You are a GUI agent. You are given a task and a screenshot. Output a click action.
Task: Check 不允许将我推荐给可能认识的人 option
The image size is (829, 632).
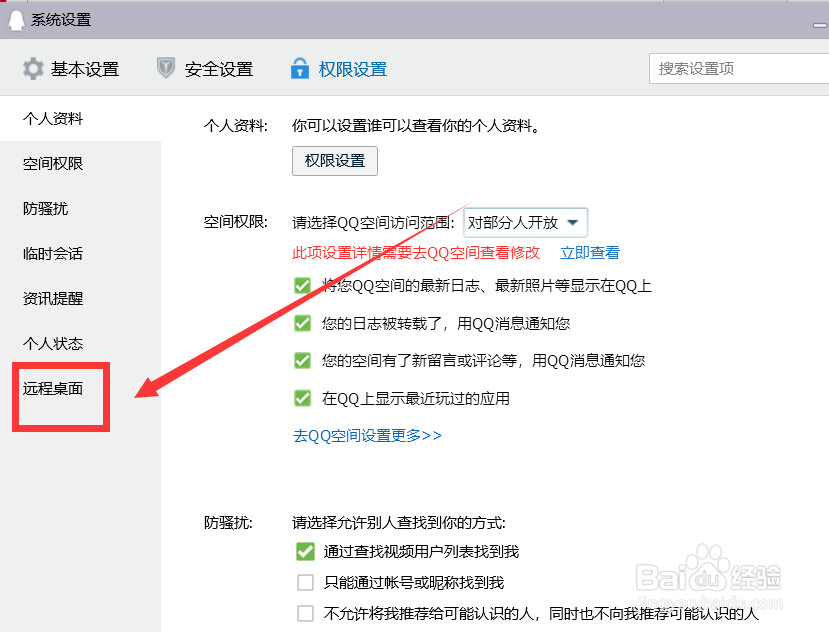(x=305, y=613)
